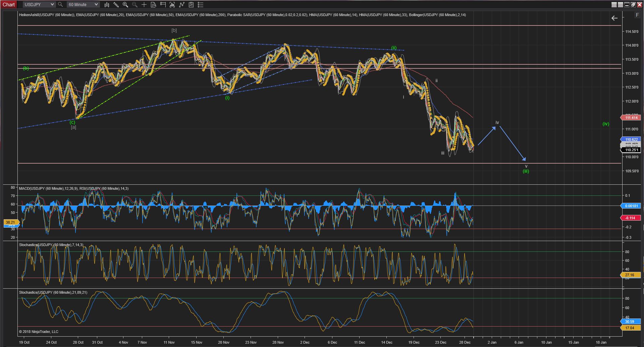Open the bar style candlestick icon

coord(107,5)
